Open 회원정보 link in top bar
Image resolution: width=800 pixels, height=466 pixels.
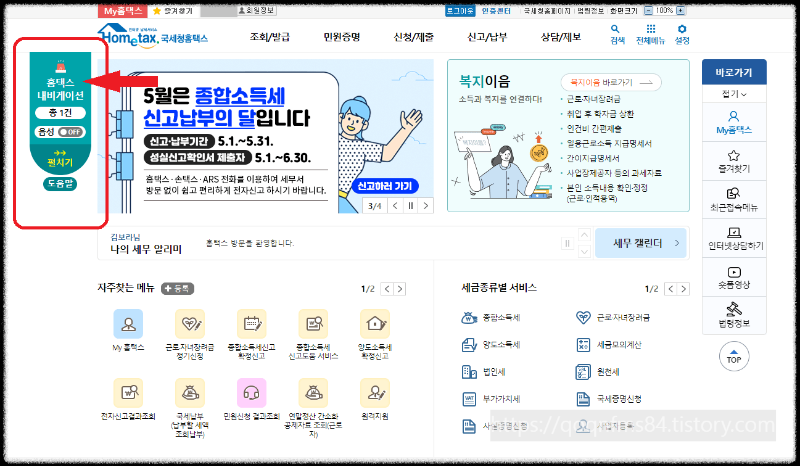[257, 10]
